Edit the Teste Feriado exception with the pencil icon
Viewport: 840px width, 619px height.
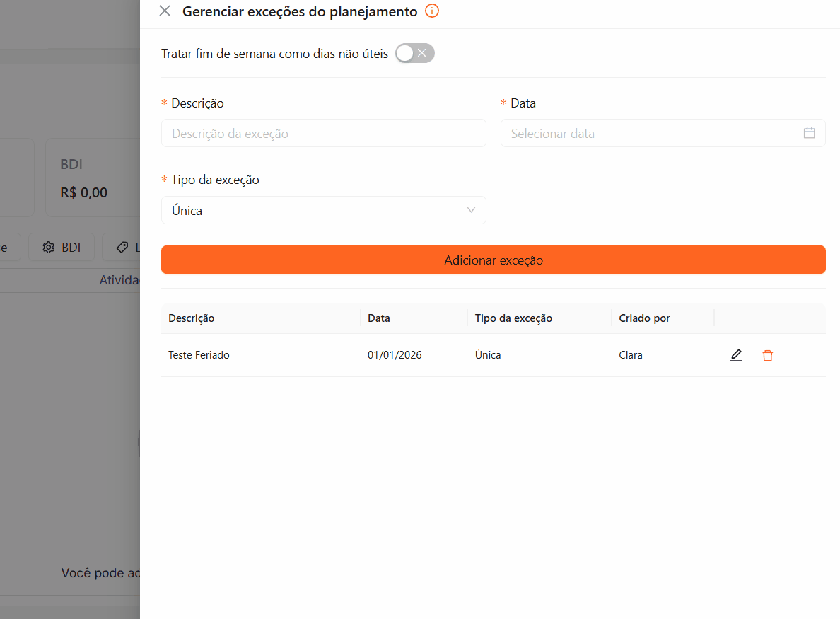736,355
